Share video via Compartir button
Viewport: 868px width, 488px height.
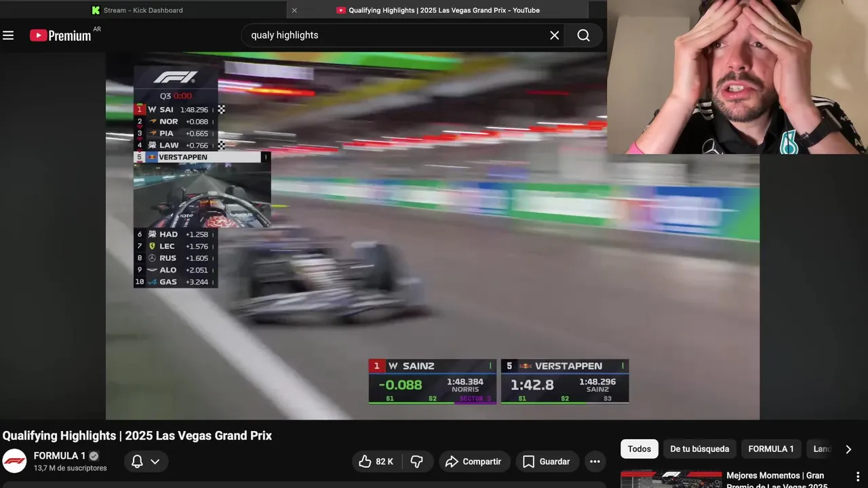pyautogui.click(x=473, y=462)
